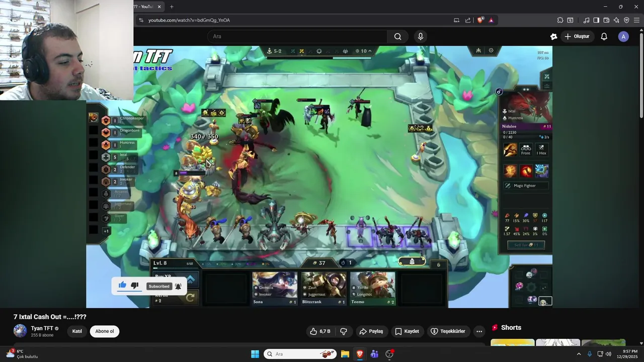644x362 pixels.
Task: Open Brave browser icon in taskbar
Action: (360, 354)
